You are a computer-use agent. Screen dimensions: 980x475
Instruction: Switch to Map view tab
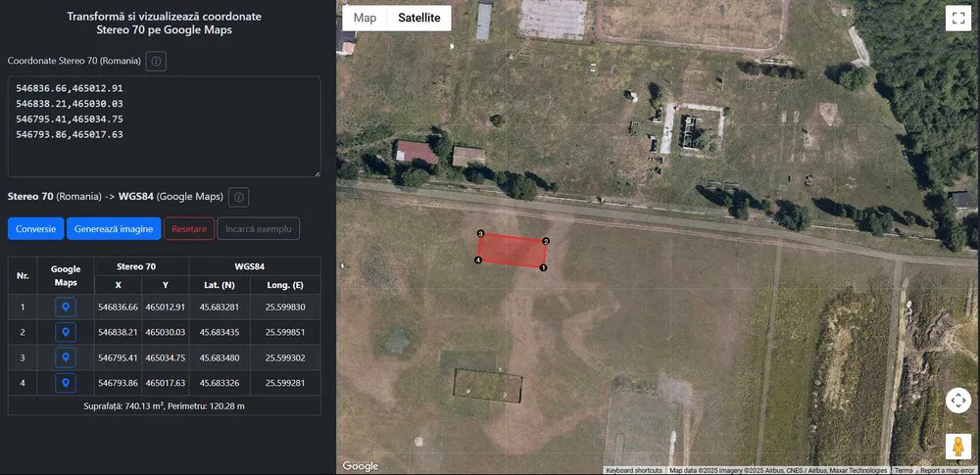(x=365, y=18)
